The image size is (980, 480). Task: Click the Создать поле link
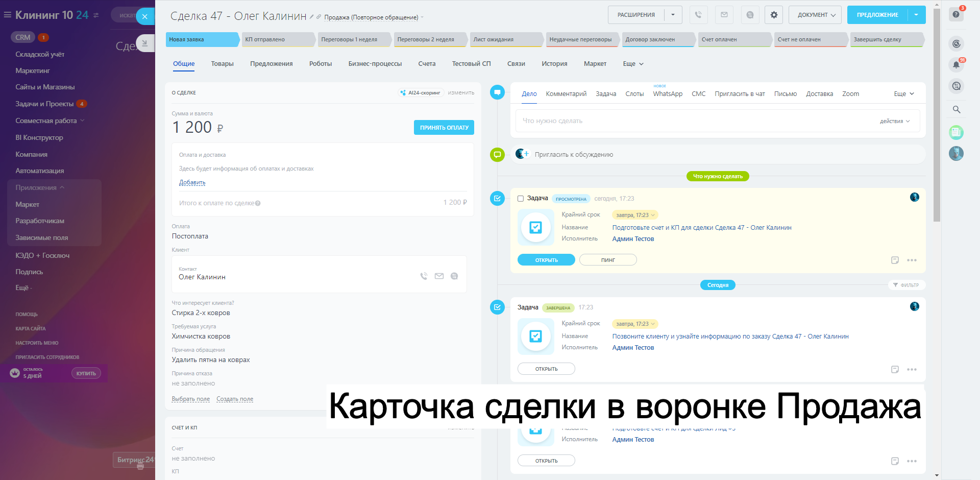pos(235,399)
